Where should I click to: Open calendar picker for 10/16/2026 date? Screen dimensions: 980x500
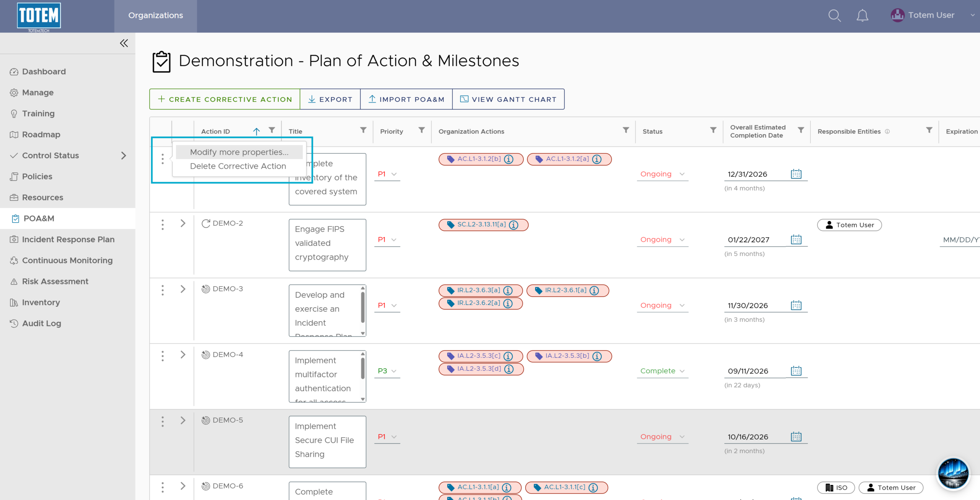click(x=796, y=436)
